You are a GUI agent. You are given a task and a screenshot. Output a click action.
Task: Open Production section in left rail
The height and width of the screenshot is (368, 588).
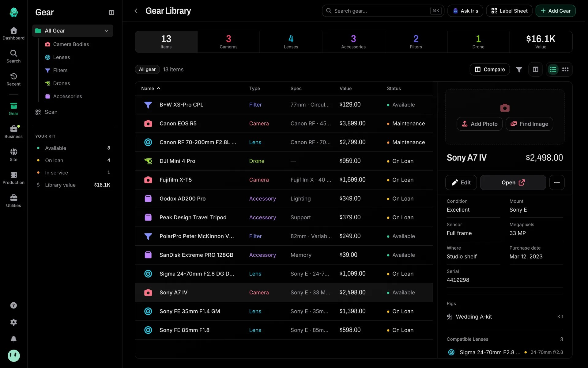(13, 178)
